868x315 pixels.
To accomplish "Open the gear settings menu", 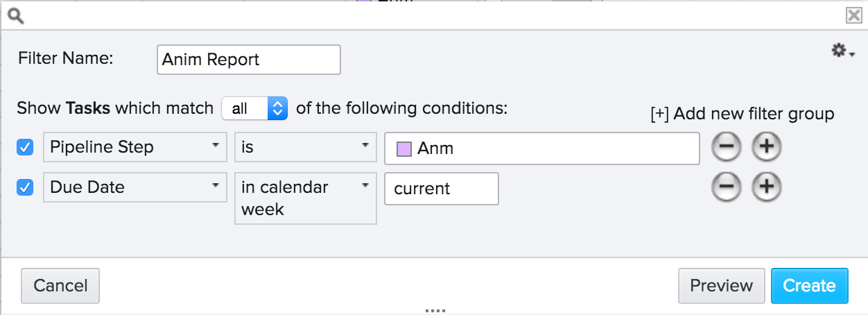I will point(842,51).
